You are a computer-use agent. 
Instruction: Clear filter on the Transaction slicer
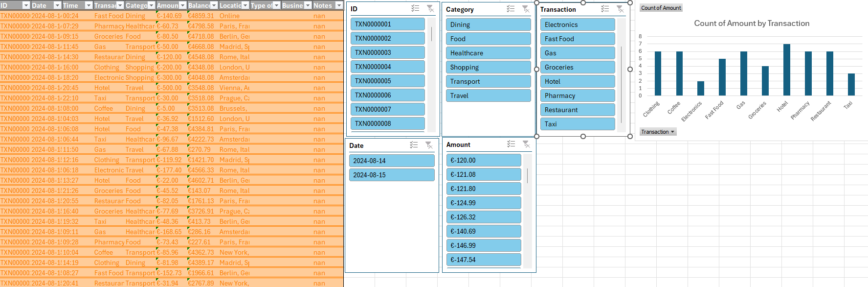pos(620,9)
